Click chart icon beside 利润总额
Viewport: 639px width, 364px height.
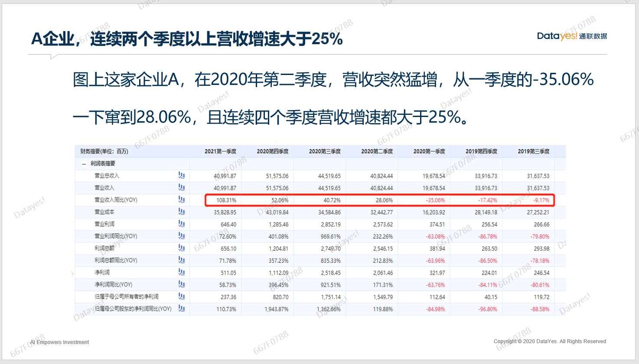point(181,248)
